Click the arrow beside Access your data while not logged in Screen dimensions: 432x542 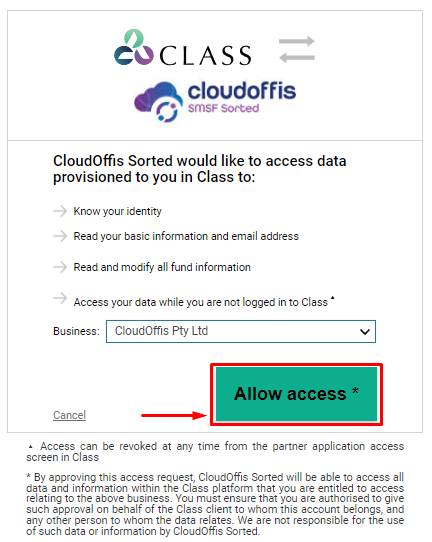[x=60, y=298]
